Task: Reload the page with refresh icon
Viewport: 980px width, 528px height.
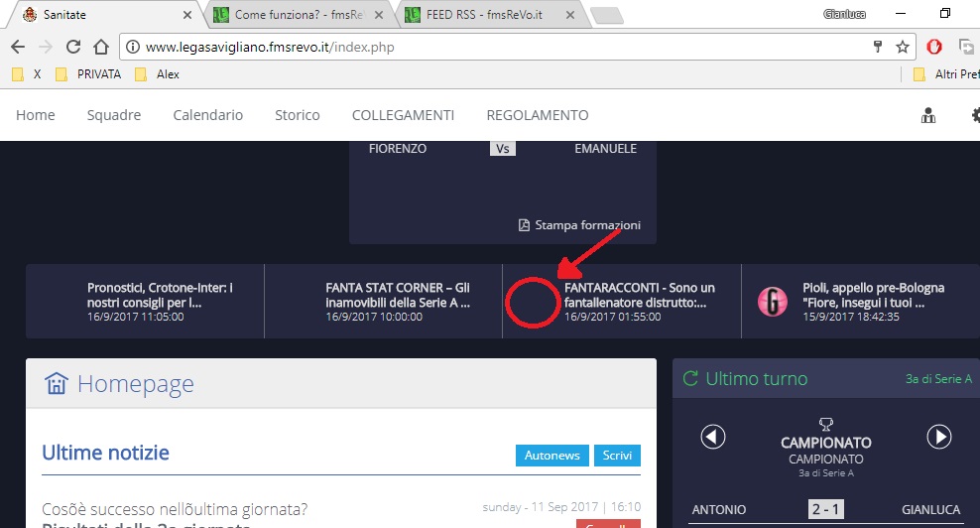Action: click(72, 47)
